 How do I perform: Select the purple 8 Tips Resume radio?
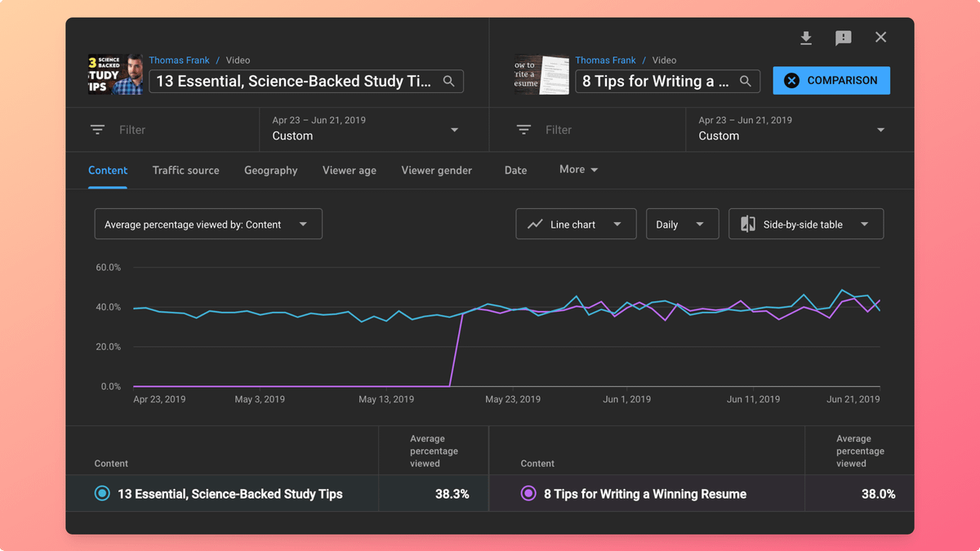pos(528,493)
